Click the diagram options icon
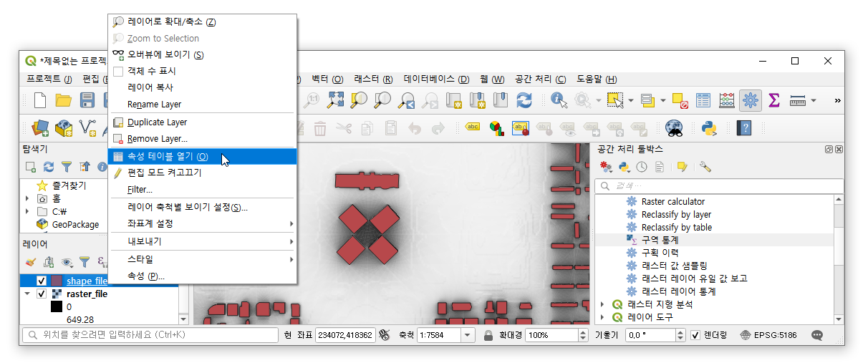The image size is (868, 363). (496, 128)
